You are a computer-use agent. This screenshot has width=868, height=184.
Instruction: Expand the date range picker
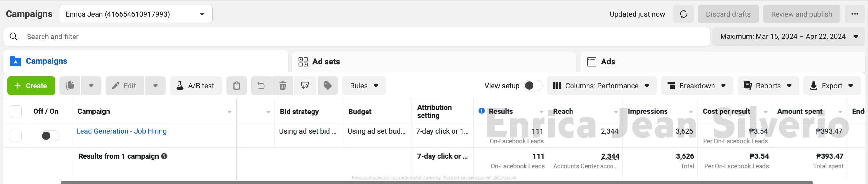pos(788,37)
